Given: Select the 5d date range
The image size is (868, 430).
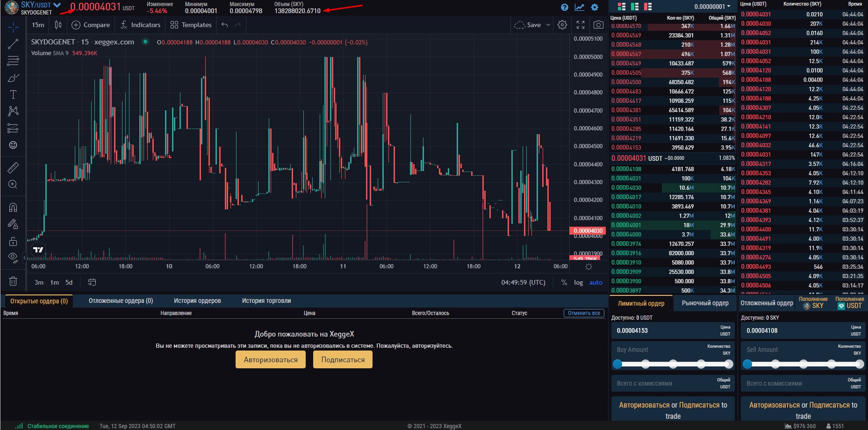Looking at the screenshot, I should [69, 282].
